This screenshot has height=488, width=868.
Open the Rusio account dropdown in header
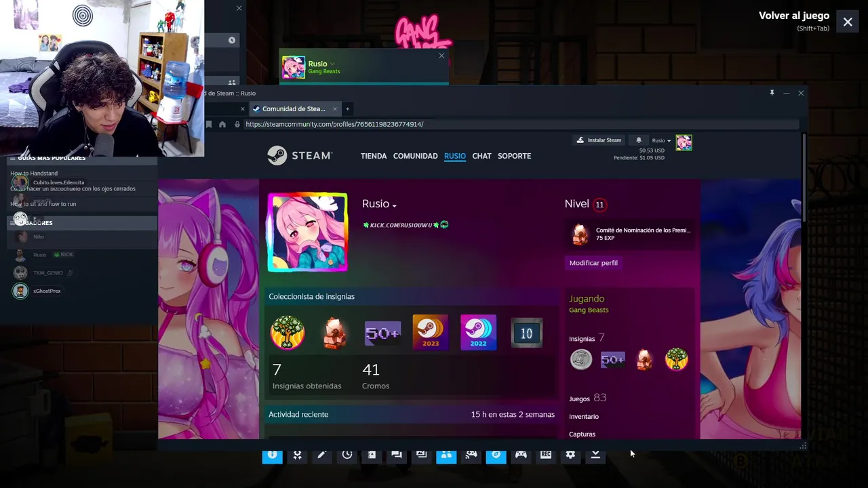click(661, 140)
